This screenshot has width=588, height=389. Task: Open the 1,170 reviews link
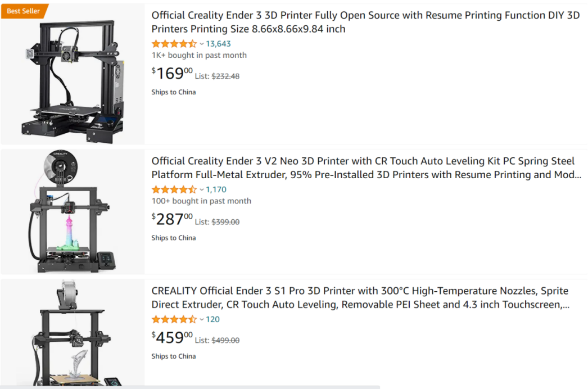tap(216, 190)
